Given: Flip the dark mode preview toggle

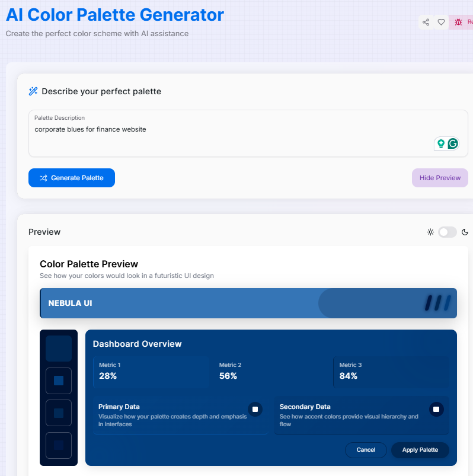Looking at the screenshot, I should (x=448, y=232).
